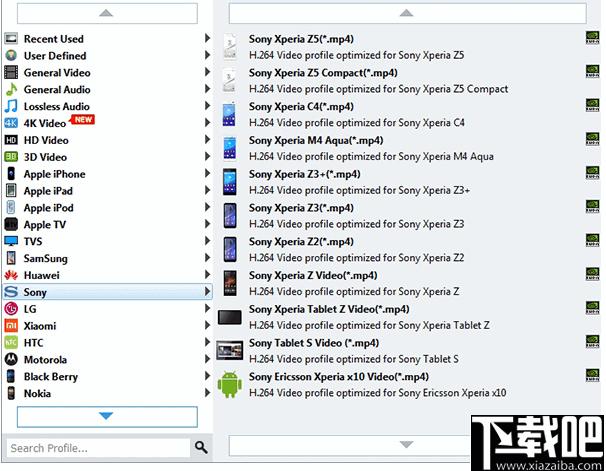The image size is (606, 471).
Task: Open the User Defined category
Action: click(107, 55)
